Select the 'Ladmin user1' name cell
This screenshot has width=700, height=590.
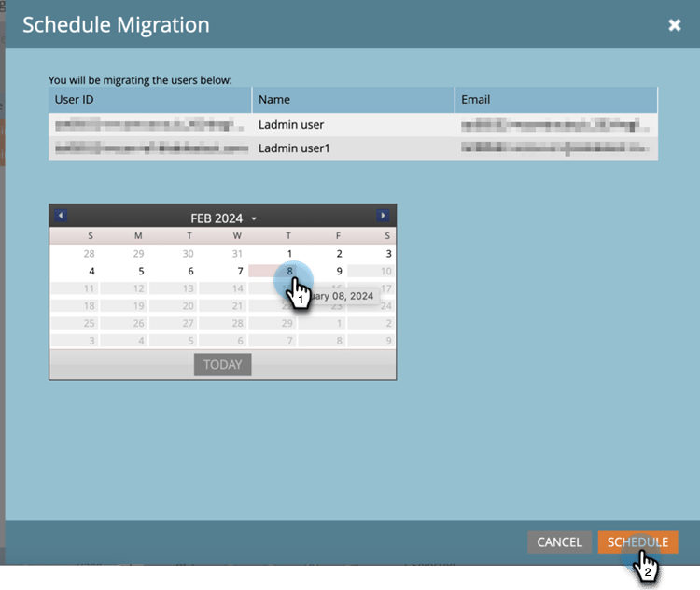click(x=353, y=148)
